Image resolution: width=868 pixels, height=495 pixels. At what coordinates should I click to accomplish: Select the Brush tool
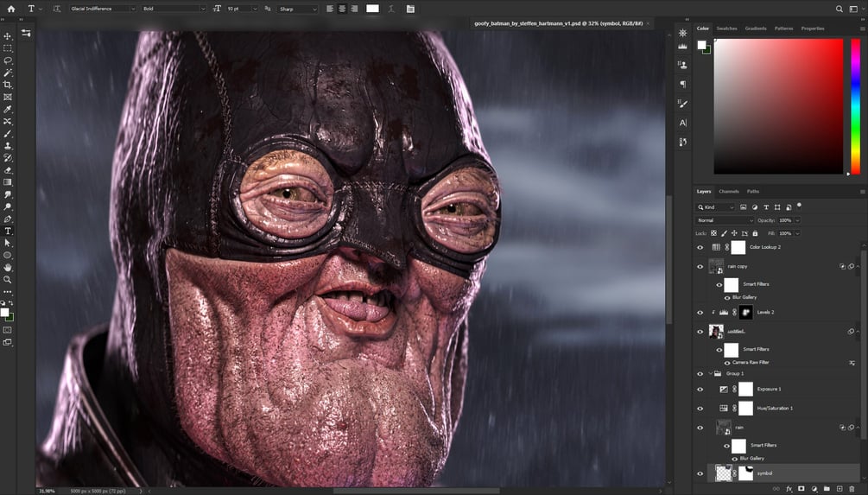[8, 133]
